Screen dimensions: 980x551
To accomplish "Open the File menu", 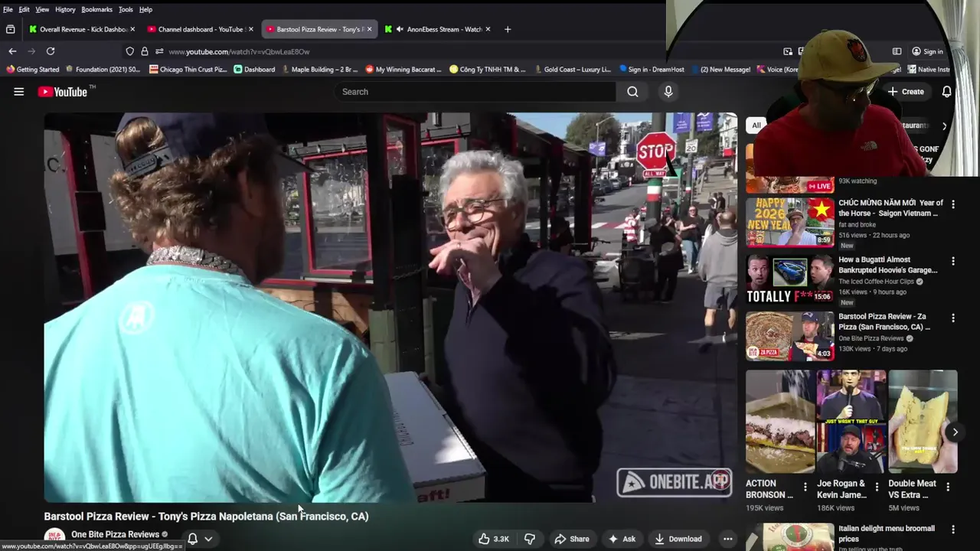I will tap(8, 9).
